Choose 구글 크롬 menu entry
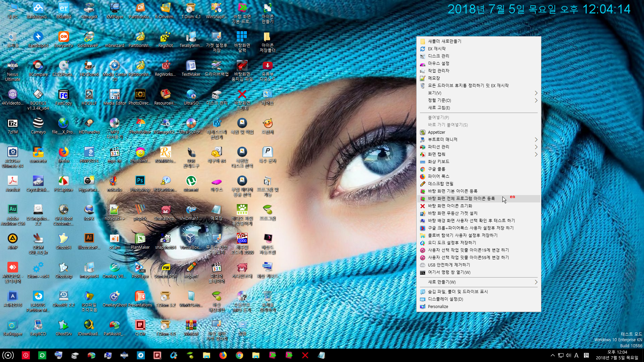644x362 pixels. click(x=479, y=169)
